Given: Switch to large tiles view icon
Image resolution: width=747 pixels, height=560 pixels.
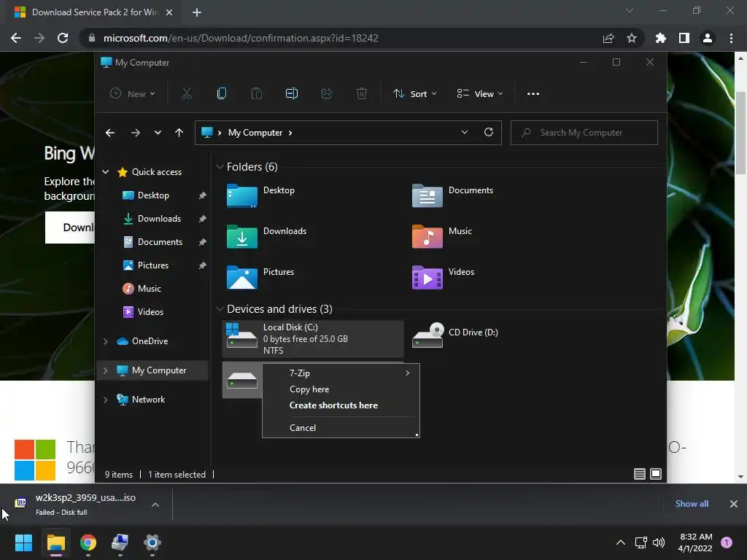Looking at the screenshot, I should (x=656, y=474).
